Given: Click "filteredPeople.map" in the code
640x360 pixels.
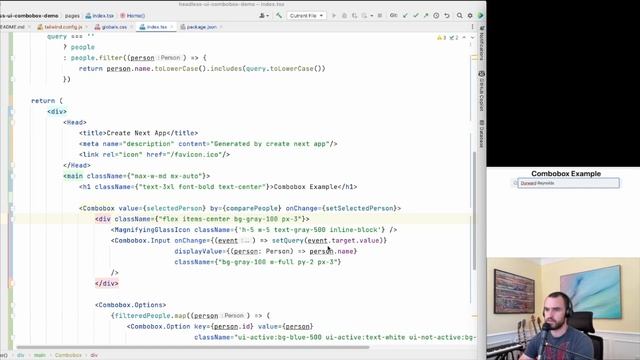Looking at the screenshot, I should point(150,316).
